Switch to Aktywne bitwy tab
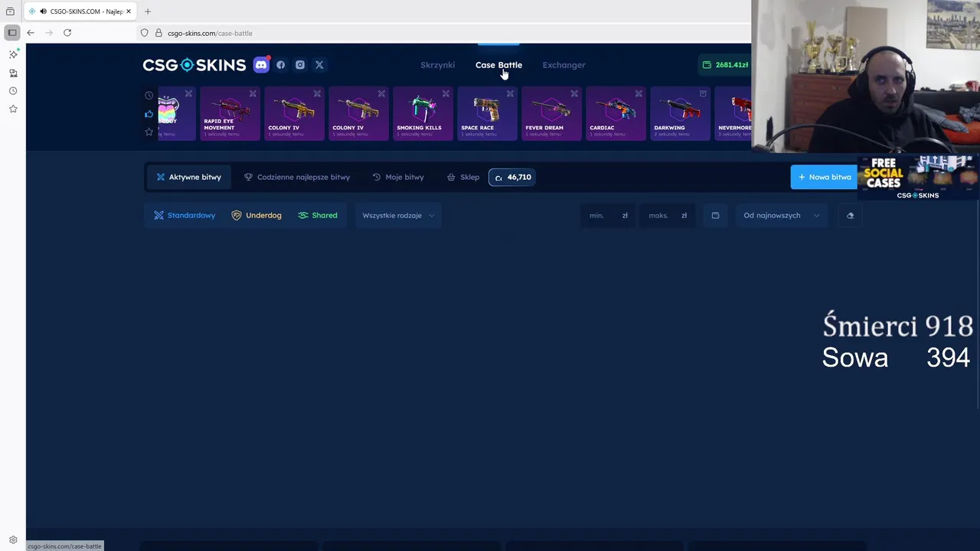Viewport: 980px width, 551px height. point(188,177)
